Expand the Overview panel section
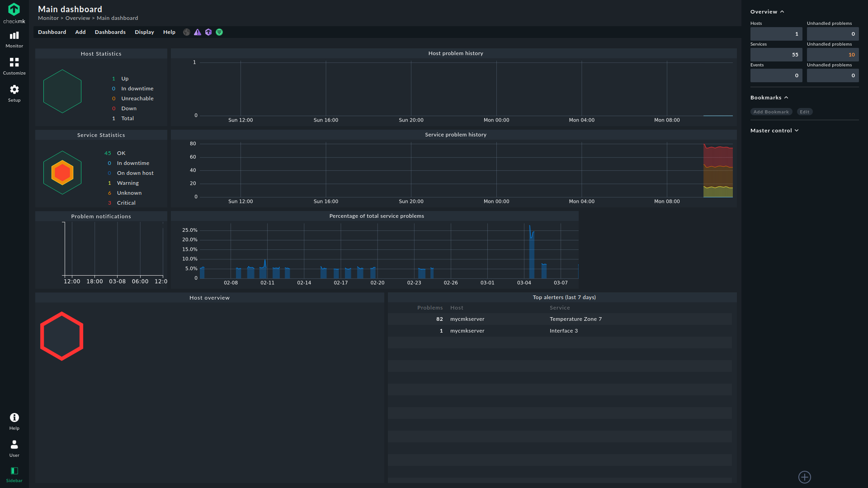 coord(782,11)
